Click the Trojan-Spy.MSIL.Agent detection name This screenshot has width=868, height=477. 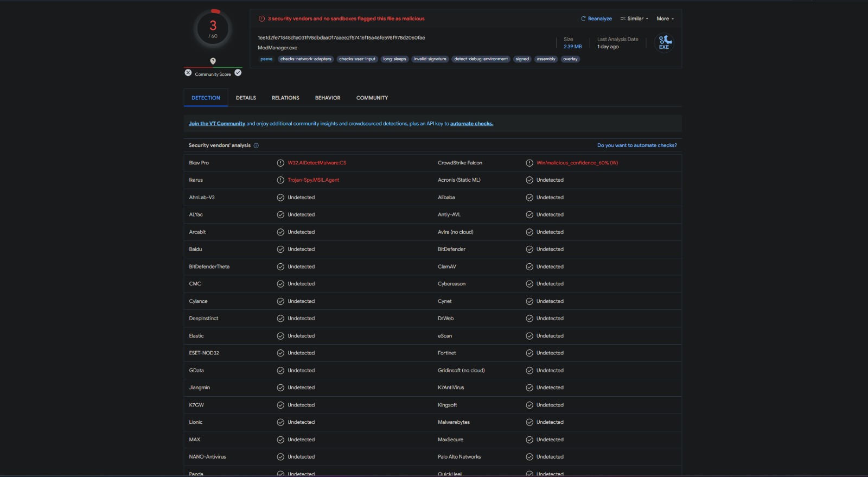pyautogui.click(x=314, y=180)
